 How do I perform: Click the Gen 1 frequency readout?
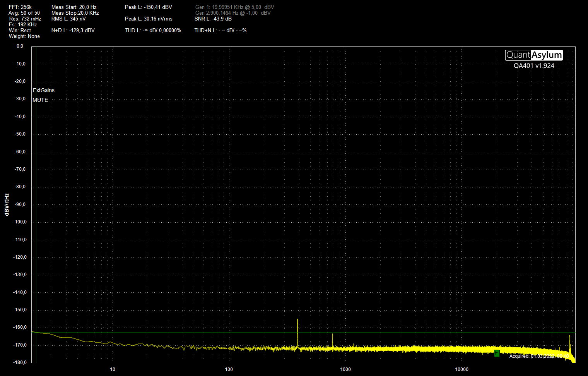click(x=234, y=7)
